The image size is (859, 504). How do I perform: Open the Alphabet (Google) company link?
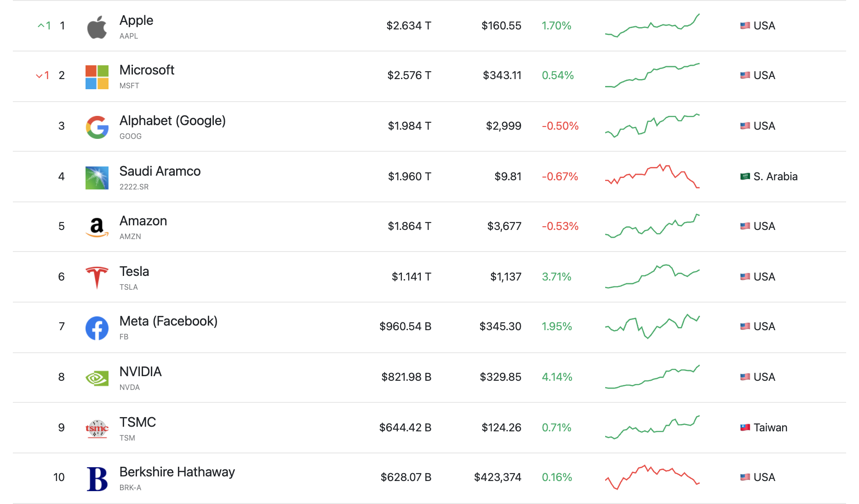172,120
